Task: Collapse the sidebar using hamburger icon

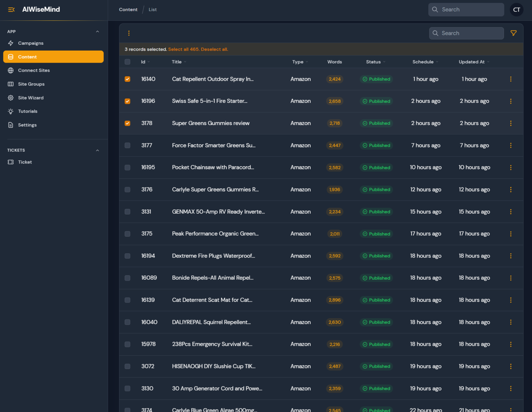Action: pyautogui.click(x=11, y=9)
